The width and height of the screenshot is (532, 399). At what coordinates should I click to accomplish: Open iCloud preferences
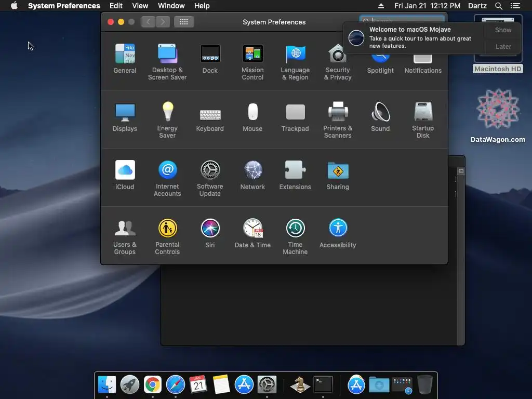click(x=125, y=175)
